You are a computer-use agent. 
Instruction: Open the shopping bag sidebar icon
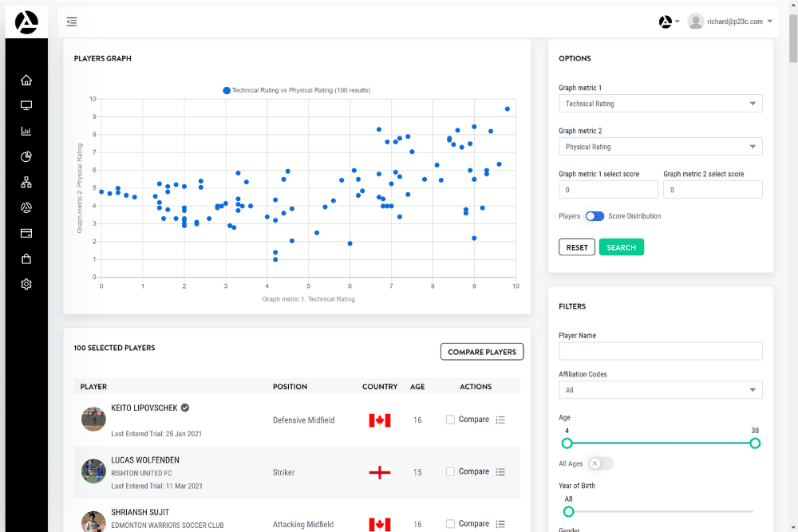pos(26,259)
